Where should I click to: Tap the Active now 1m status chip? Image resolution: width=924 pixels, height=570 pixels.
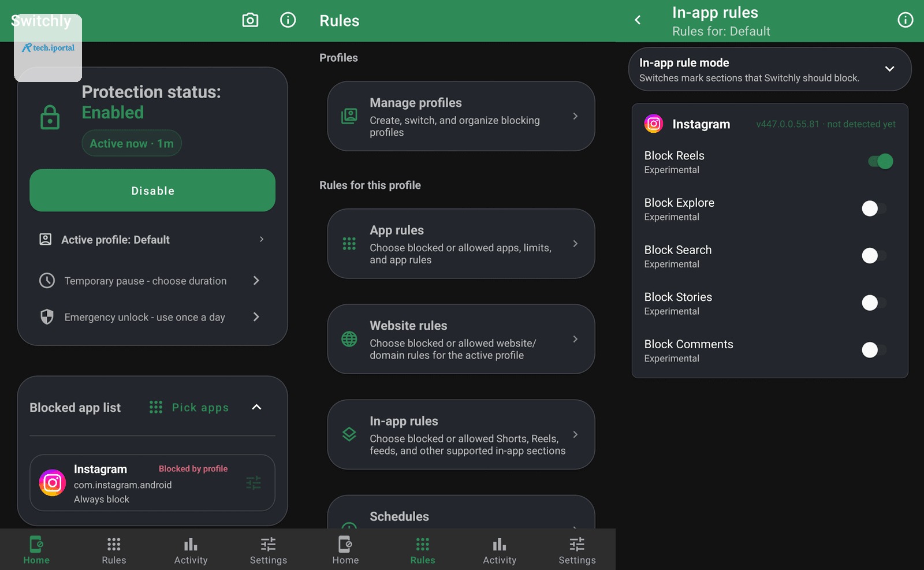point(132,143)
